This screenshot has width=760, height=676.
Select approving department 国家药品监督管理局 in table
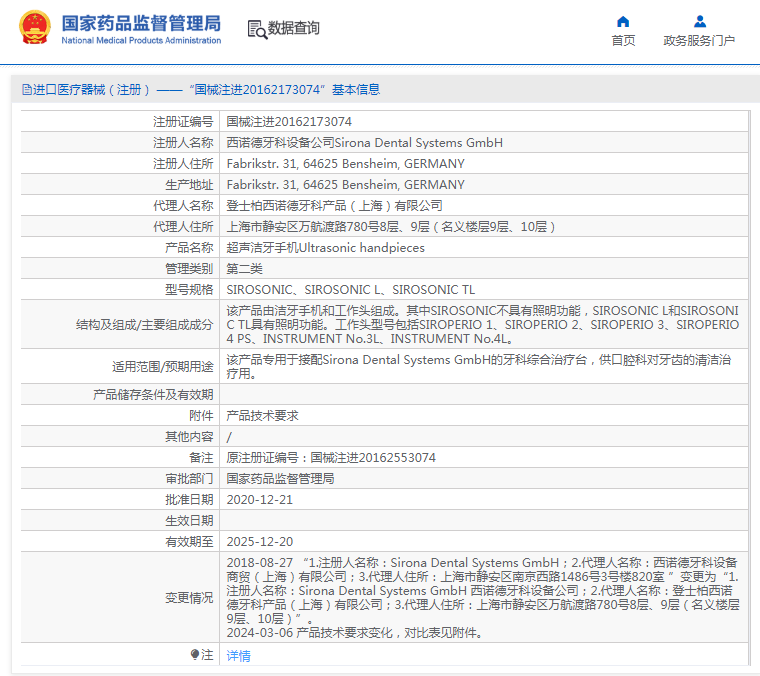click(280, 478)
